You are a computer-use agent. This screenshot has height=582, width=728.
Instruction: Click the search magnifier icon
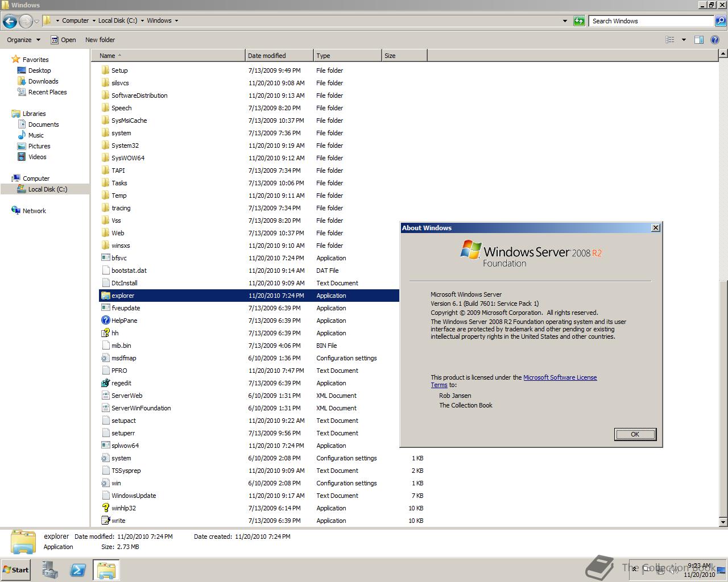(x=720, y=21)
